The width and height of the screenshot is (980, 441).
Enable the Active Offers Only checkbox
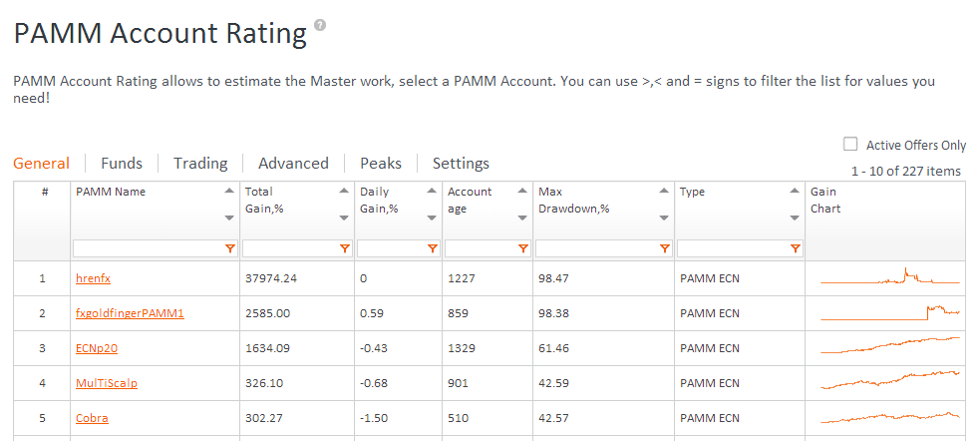[x=850, y=144]
